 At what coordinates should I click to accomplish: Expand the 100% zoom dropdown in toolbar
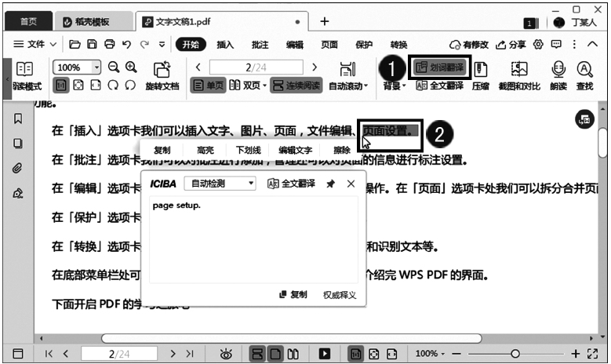(x=96, y=67)
